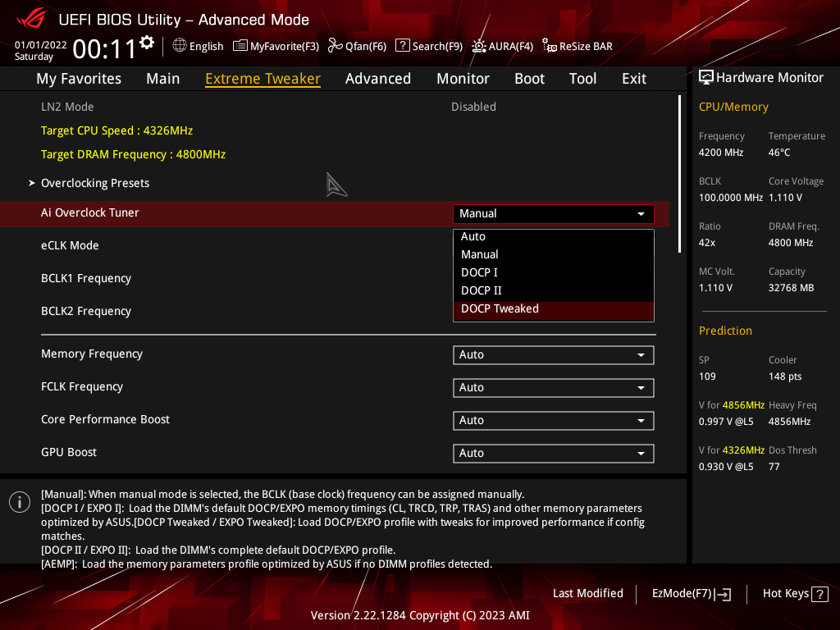The width and height of the screenshot is (840, 630).
Task: Pick DOCP Tweaked option
Action: [554, 309]
